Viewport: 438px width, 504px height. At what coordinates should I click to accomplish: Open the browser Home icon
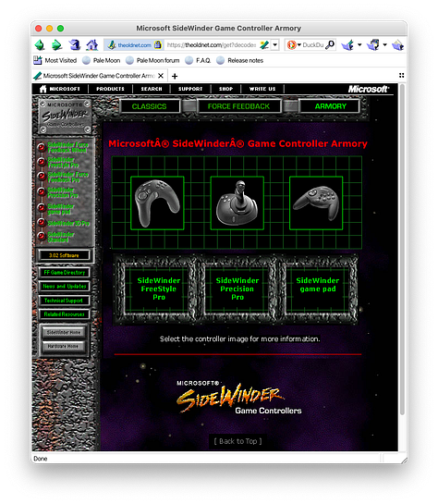click(x=91, y=45)
